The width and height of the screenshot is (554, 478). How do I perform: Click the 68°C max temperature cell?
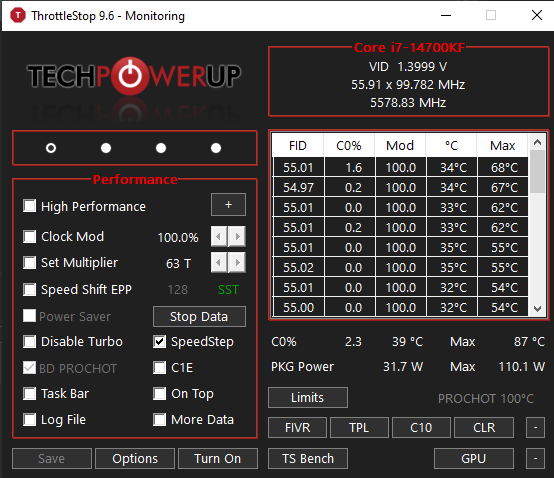click(x=503, y=167)
